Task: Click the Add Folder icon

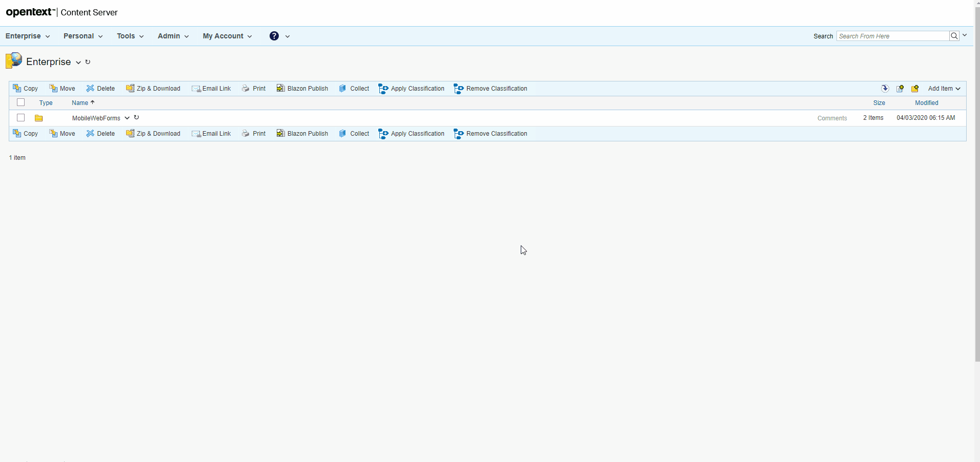Action: 915,89
